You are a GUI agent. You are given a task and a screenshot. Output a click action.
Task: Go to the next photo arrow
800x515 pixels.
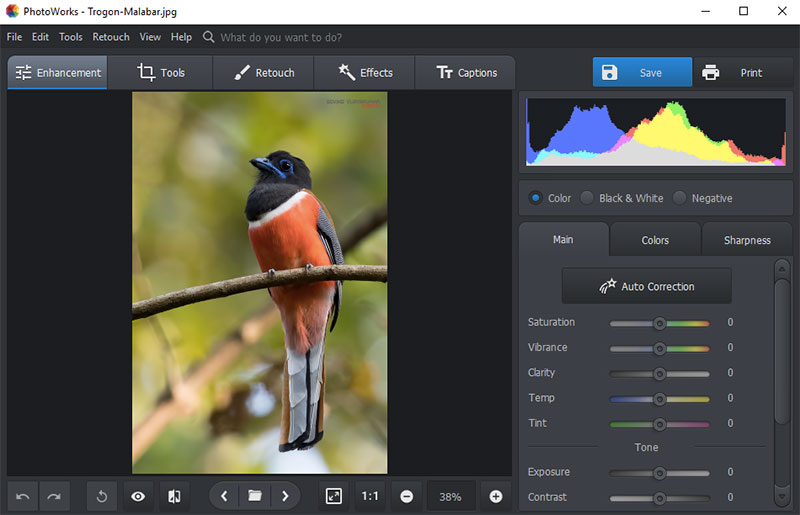click(285, 496)
